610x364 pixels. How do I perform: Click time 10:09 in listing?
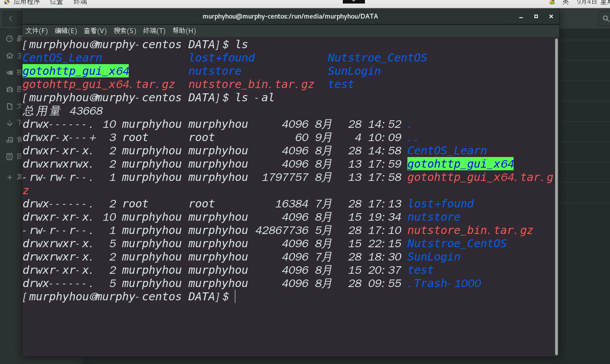point(385,138)
